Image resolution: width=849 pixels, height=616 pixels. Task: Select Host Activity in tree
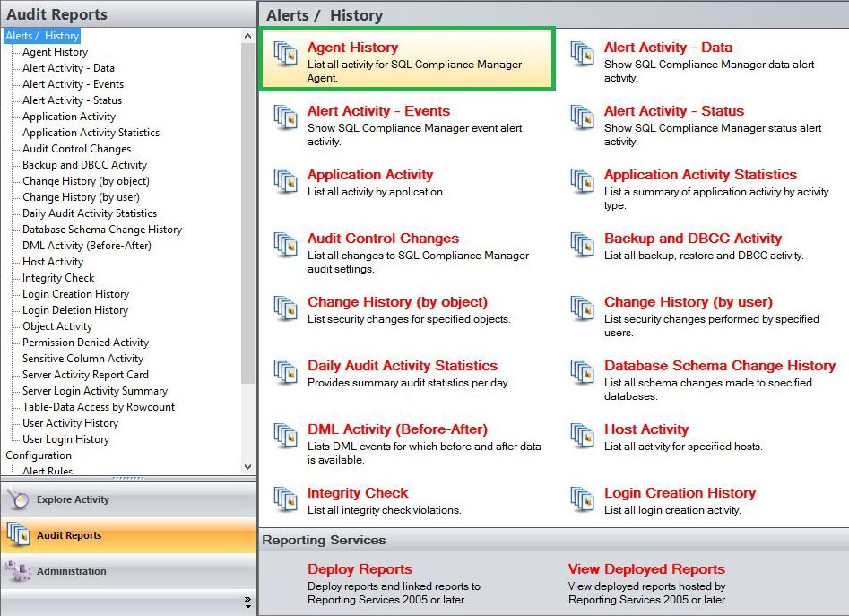(x=53, y=262)
